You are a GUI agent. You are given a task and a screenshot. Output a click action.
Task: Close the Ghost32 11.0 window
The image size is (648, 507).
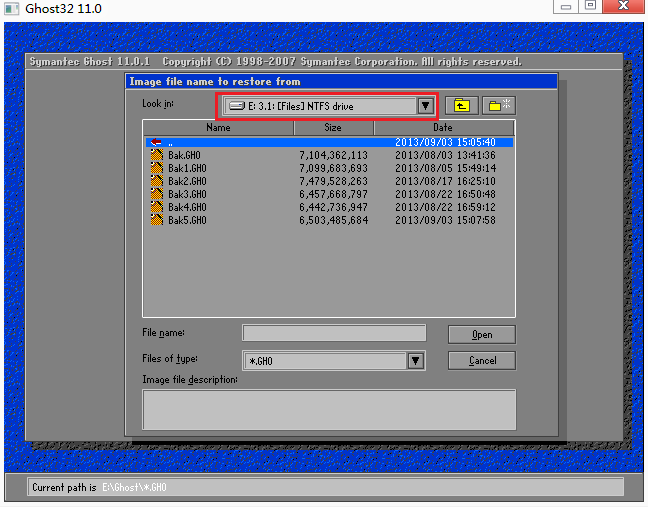pyautogui.click(x=623, y=6)
